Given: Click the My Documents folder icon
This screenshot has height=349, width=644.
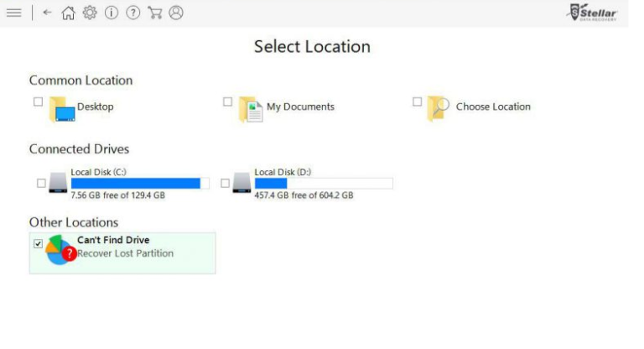Looking at the screenshot, I should coord(251,108).
